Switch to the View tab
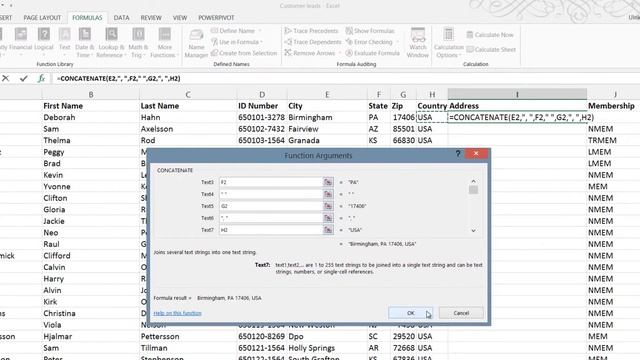640x360 pixels. 180,18
